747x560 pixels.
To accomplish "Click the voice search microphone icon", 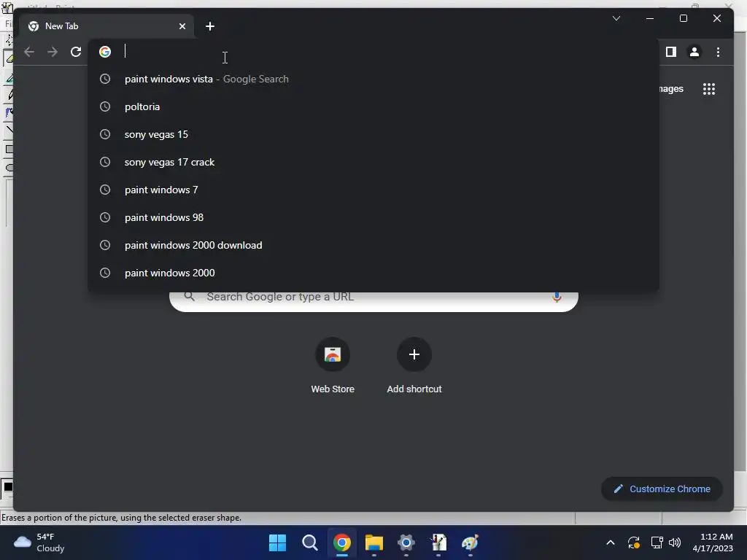I will 557,297.
